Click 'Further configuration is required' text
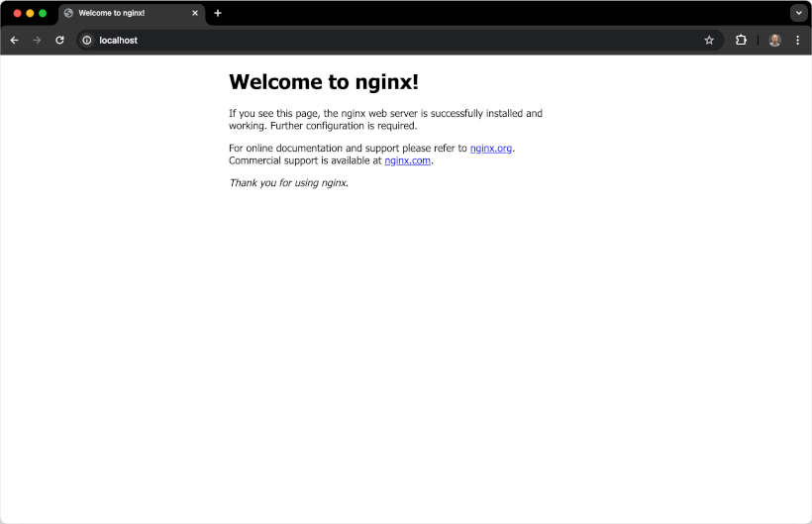Viewport: 812px width, 524px height. pos(344,126)
